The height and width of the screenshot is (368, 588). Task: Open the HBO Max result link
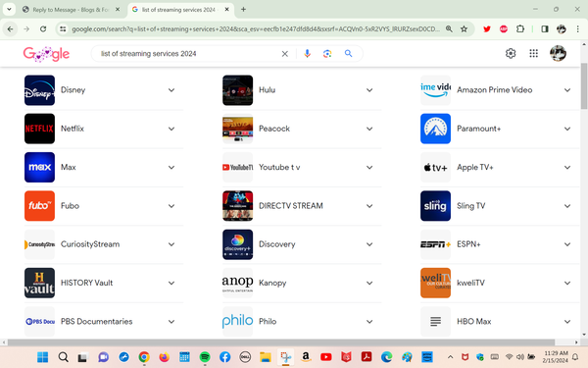(474, 322)
